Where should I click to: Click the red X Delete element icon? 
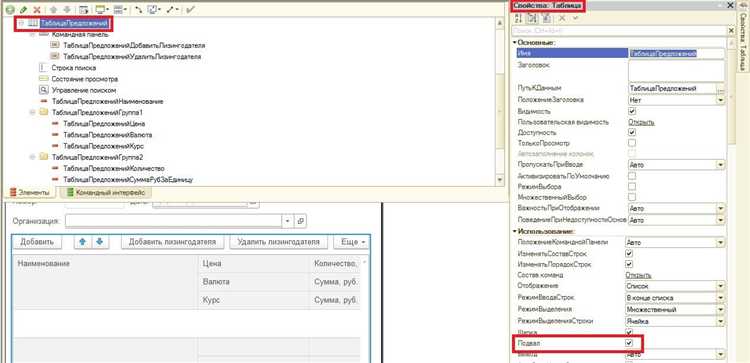[x=36, y=10]
